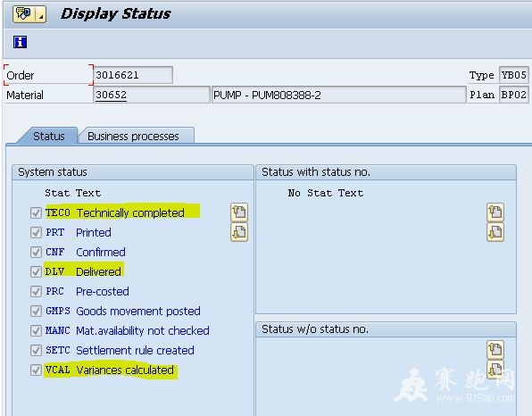Page down in Status w/o status no. panel
532x416 pixels.
(495, 370)
